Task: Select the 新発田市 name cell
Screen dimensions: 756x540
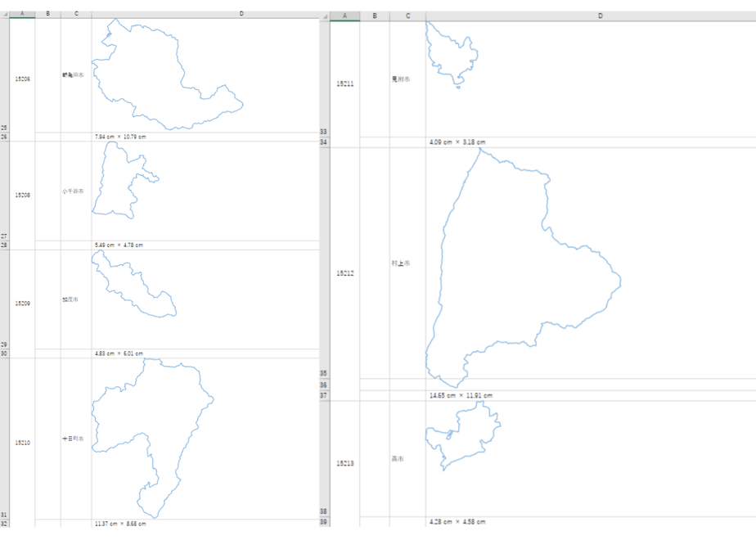Action: 76,76
